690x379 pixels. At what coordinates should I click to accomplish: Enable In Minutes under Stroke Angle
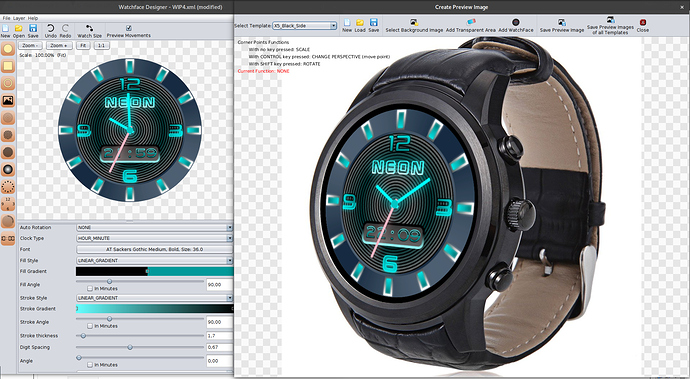point(90,326)
